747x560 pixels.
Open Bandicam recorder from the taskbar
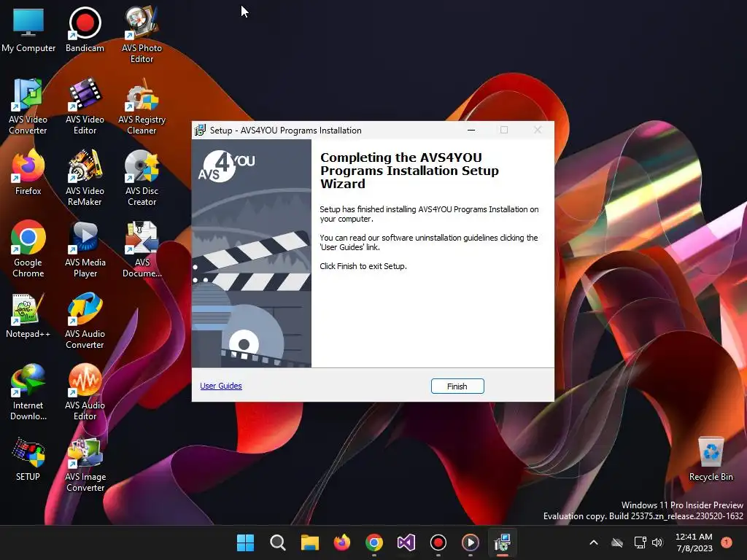point(438,542)
